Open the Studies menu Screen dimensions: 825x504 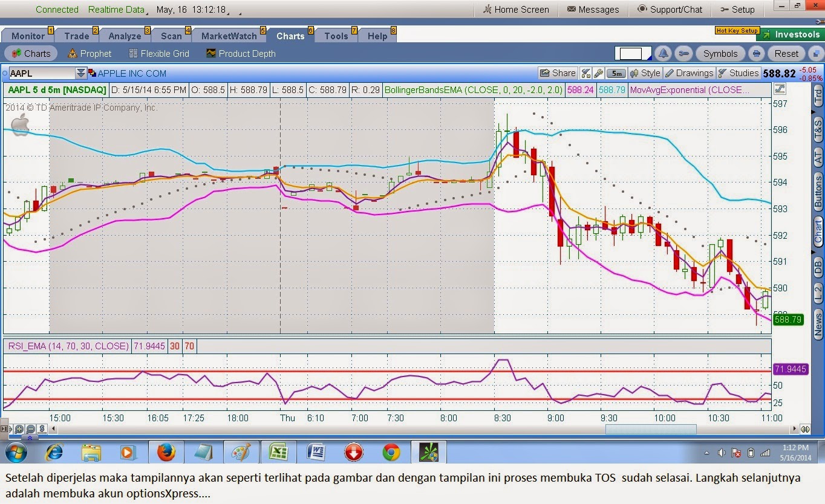(x=738, y=73)
